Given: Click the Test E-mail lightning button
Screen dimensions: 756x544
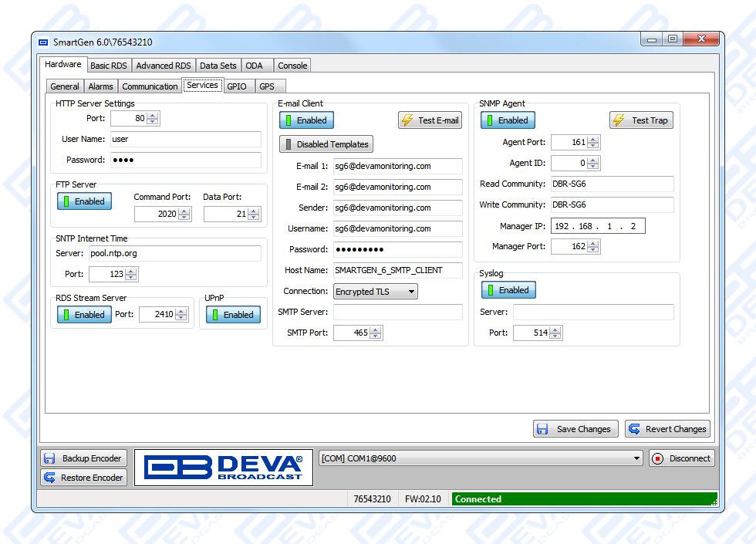Looking at the screenshot, I should click(430, 120).
